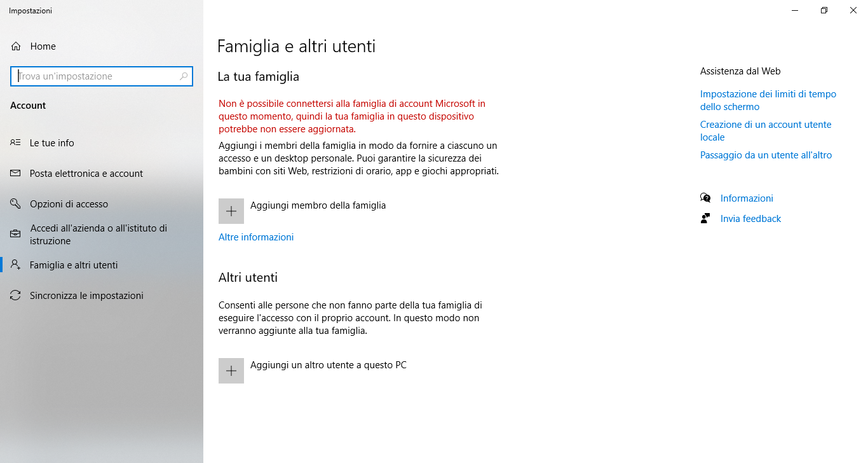
Task: Click plus icon for Aggiungi membro della famiglia
Action: point(231,211)
